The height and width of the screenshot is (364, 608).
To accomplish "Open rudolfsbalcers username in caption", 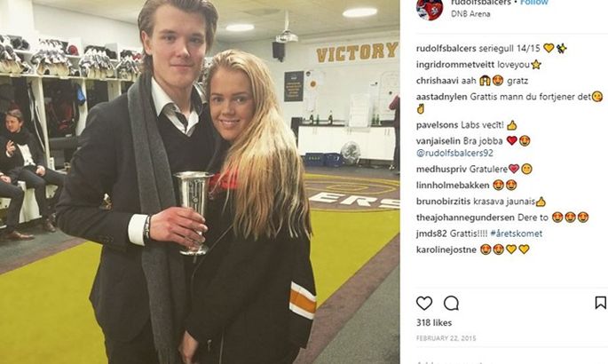I will click(x=446, y=49).
